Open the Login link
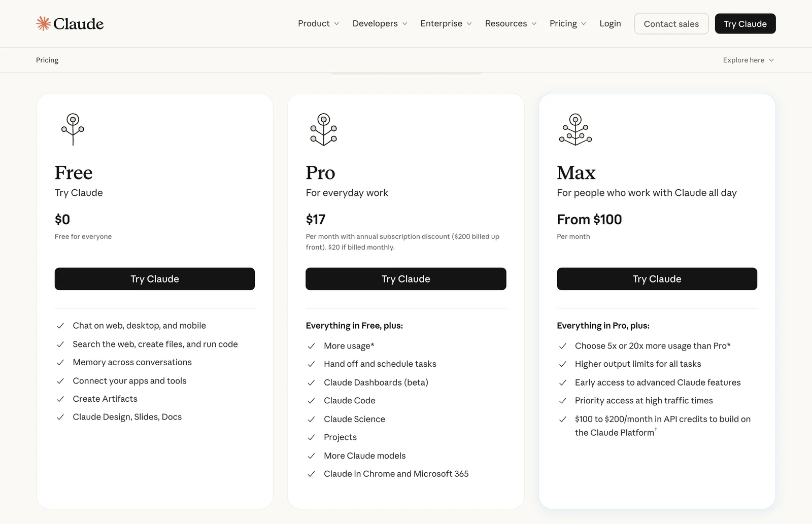 [x=610, y=23]
